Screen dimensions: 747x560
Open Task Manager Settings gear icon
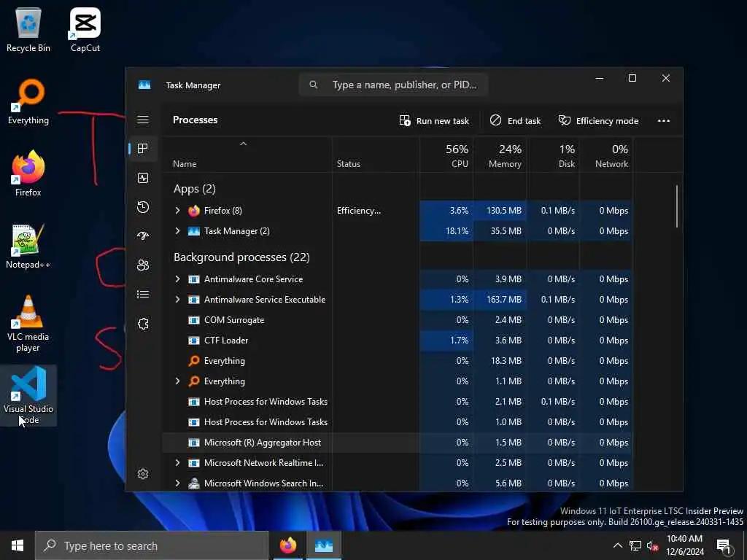(143, 474)
